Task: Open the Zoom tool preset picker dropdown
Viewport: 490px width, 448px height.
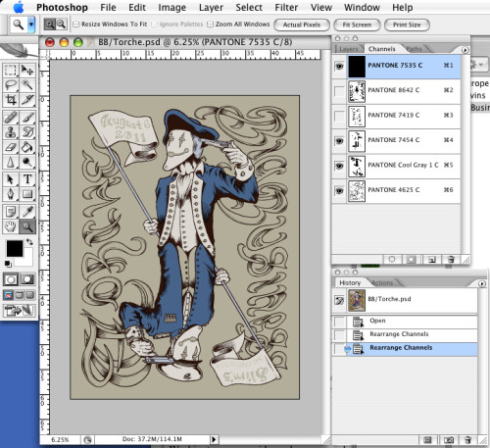Action: click(x=31, y=25)
